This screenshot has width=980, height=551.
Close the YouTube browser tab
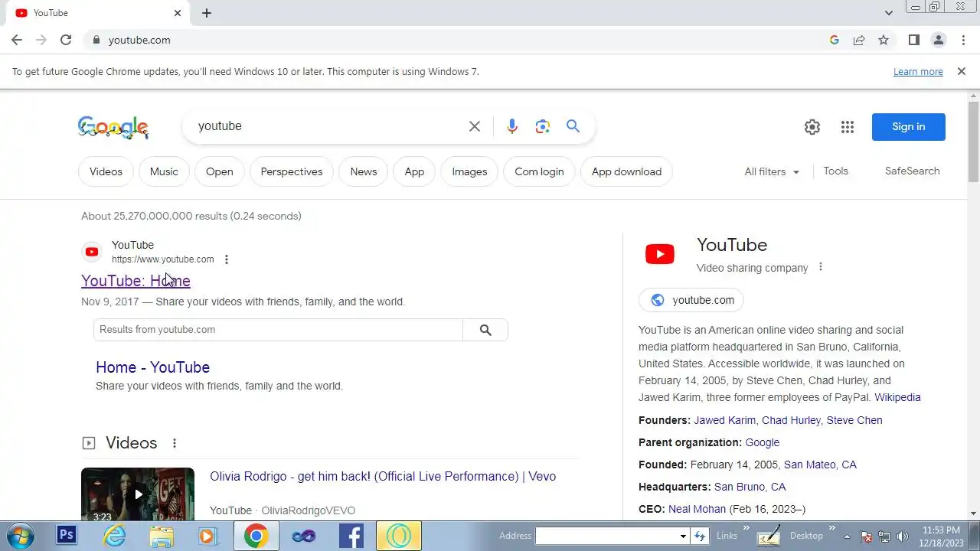click(178, 13)
